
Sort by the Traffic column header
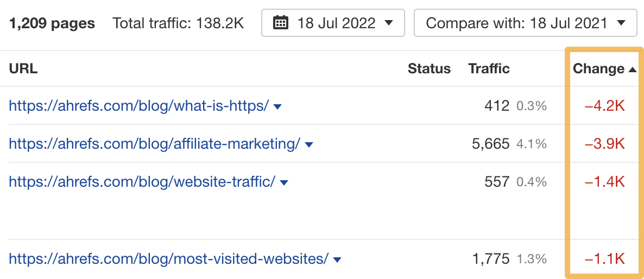point(489,68)
